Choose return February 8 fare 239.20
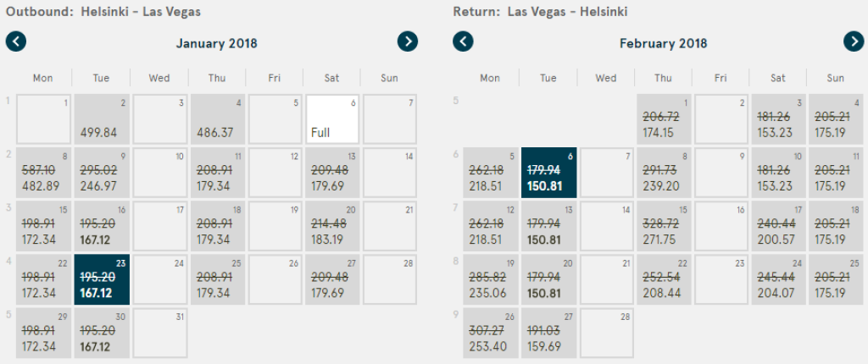The image size is (868, 364). click(664, 172)
